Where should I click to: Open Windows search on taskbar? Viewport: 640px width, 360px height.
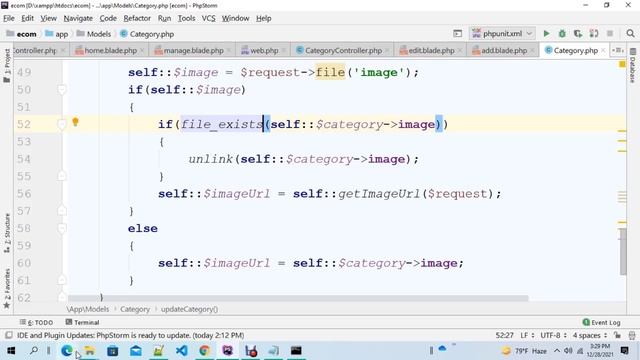pos(34,351)
